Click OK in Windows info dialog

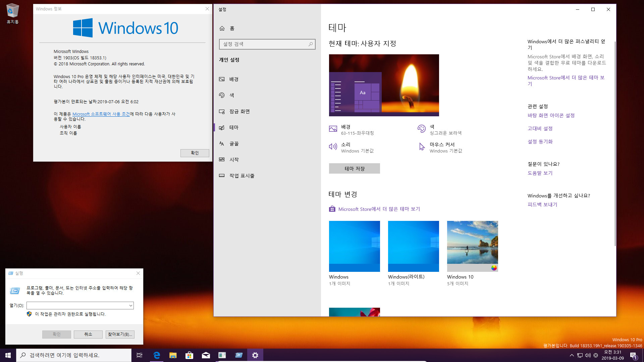click(x=195, y=153)
